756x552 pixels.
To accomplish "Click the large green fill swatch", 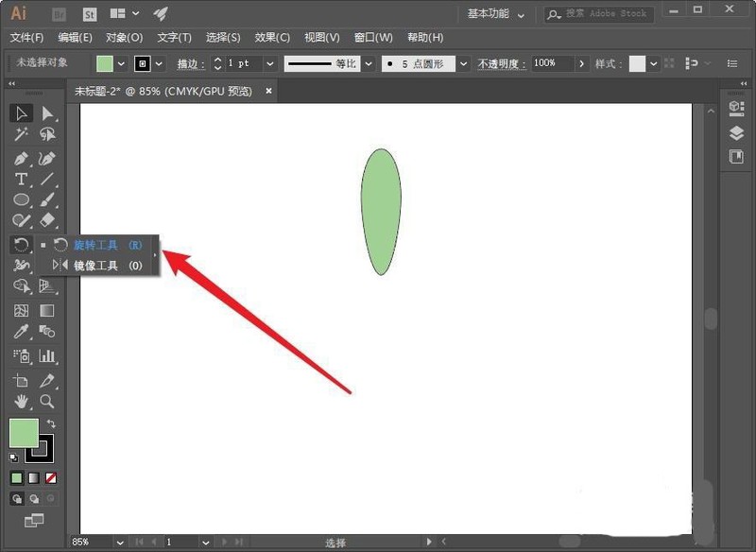I will coord(24,433).
